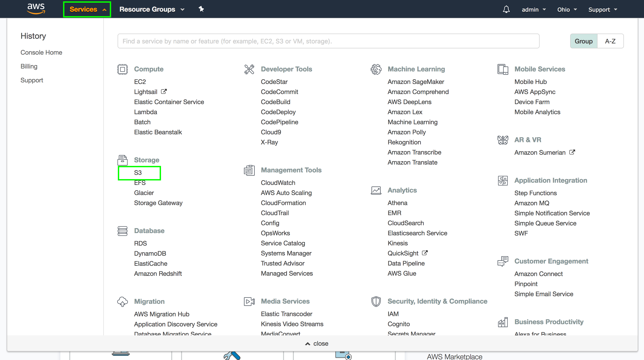Screen dimensions: 644x360
Task: Switch to A-Z view
Action: [x=610, y=41]
